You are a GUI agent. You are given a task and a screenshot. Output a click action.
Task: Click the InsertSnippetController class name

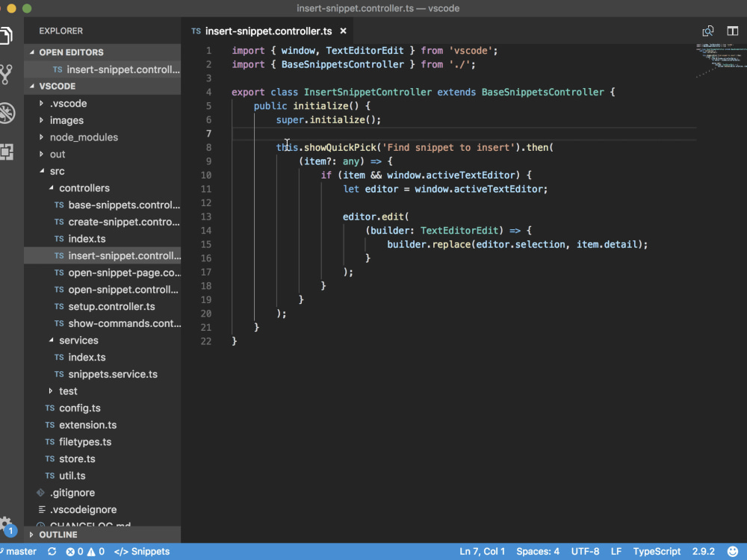click(368, 92)
